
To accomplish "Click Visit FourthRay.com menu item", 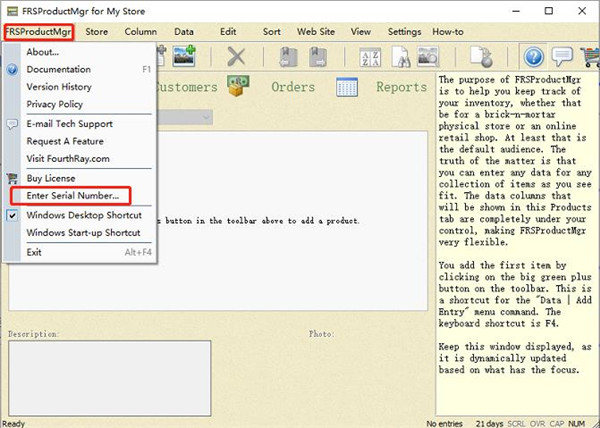I will click(x=68, y=159).
